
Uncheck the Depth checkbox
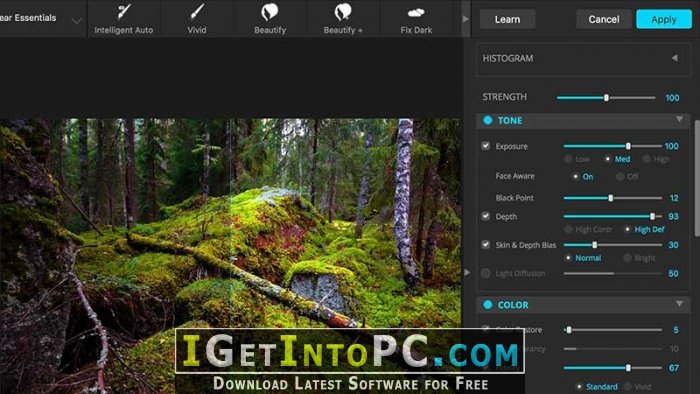pos(486,216)
